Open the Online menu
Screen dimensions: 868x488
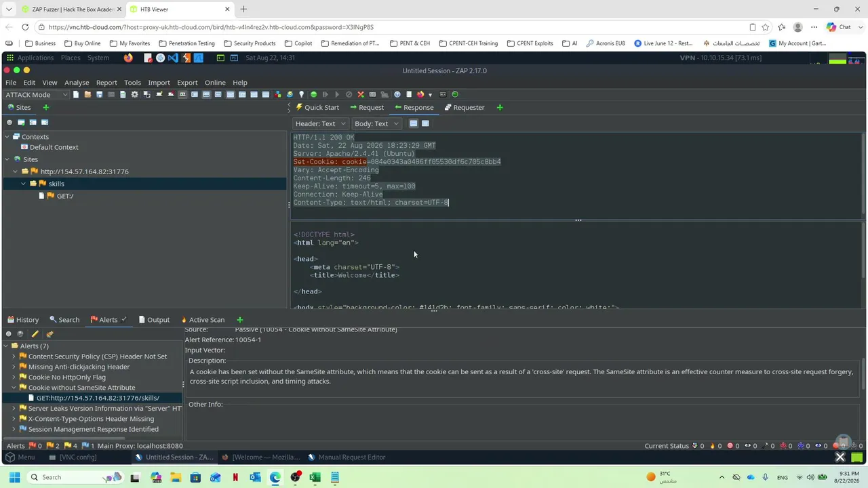click(215, 83)
